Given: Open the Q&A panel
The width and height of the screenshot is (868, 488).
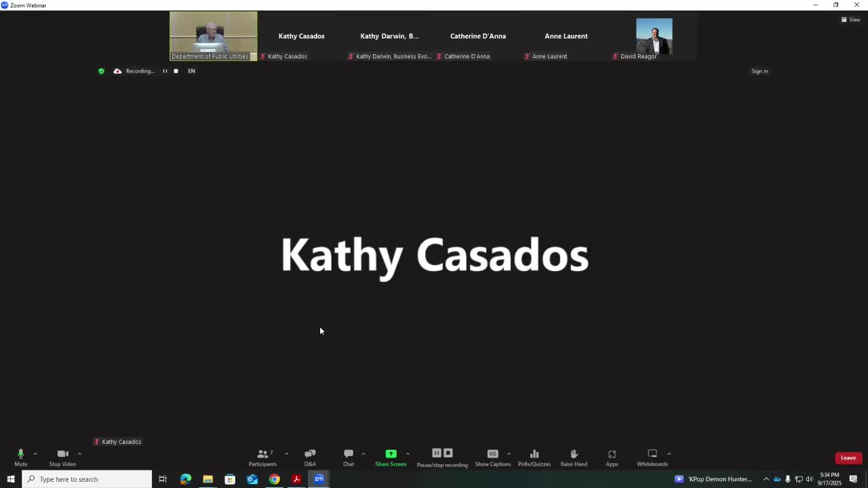Looking at the screenshot, I should (x=310, y=457).
